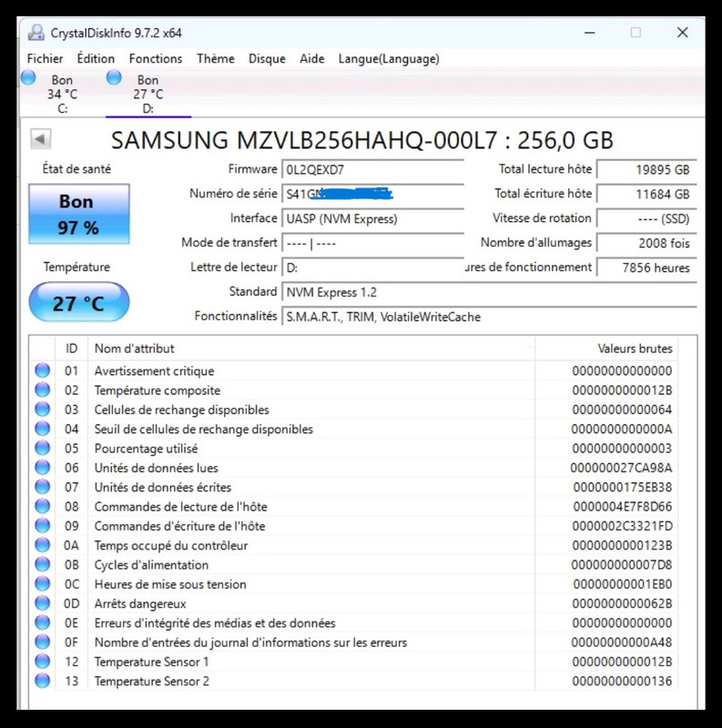Image resolution: width=722 pixels, height=728 pixels.
Task: Click status orb for Cycles d'alimentation row
Action: click(x=42, y=564)
